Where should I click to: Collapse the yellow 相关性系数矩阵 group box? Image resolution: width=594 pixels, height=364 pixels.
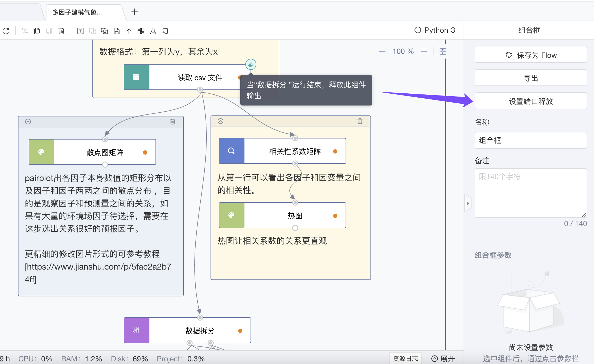coord(221,121)
